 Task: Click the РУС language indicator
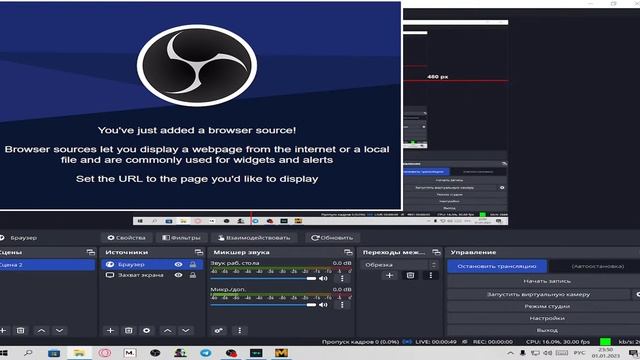[579, 353]
